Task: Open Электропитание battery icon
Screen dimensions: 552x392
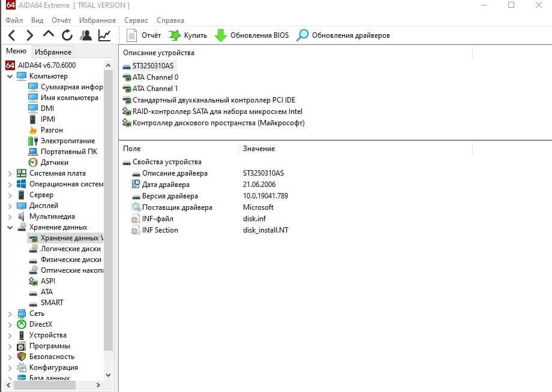Action: click(33, 141)
